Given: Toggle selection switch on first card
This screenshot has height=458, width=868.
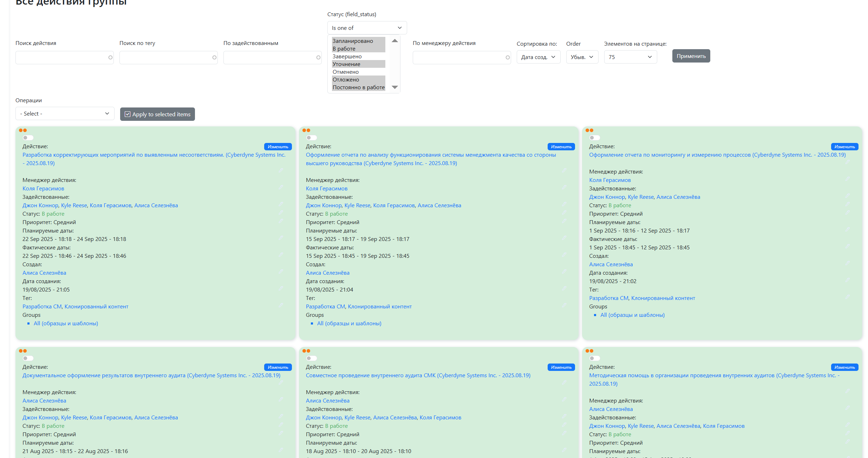Looking at the screenshot, I should (x=28, y=138).
